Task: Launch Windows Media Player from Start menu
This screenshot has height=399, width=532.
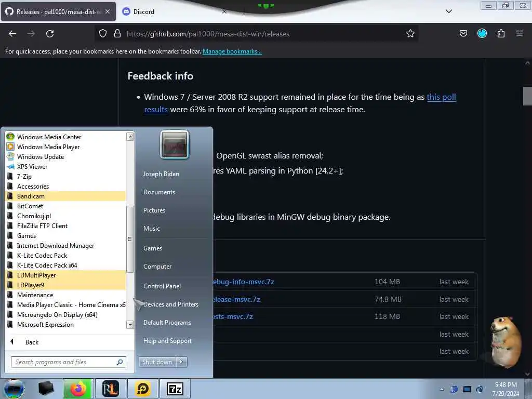Action: 65,147
